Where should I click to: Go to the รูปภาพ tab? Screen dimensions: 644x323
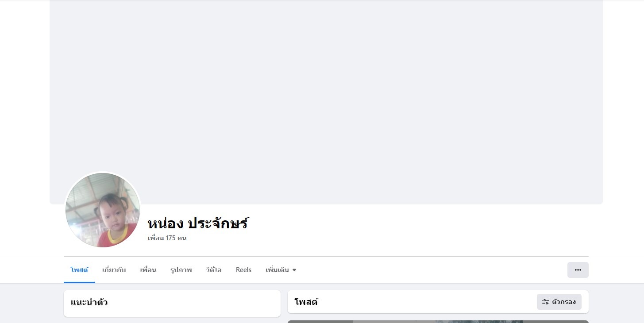tap(181, 270)
